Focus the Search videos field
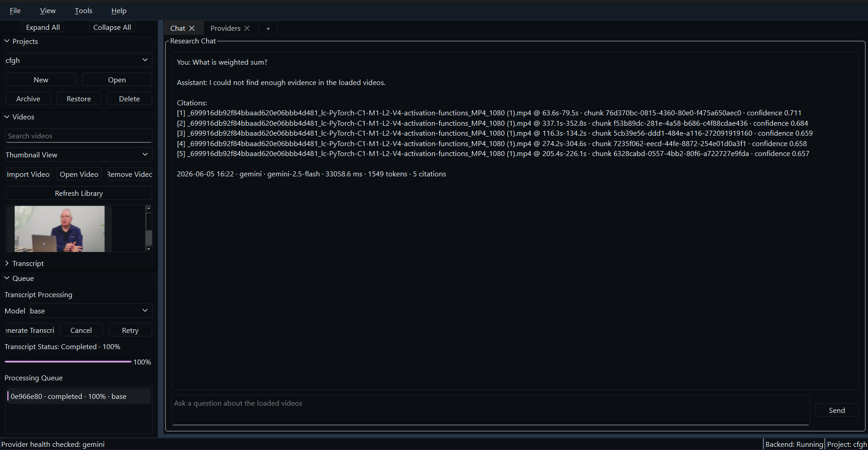 (x=78, y=136)
